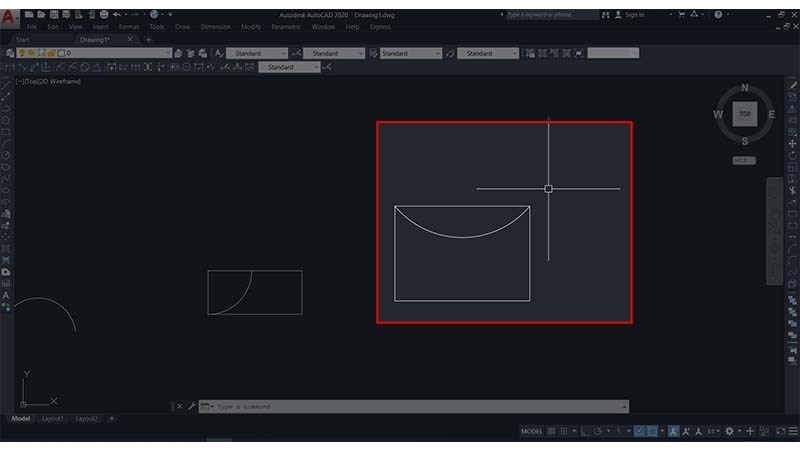
Task: Click the N compass direction on ViewCube
Action: coord(745,88)
